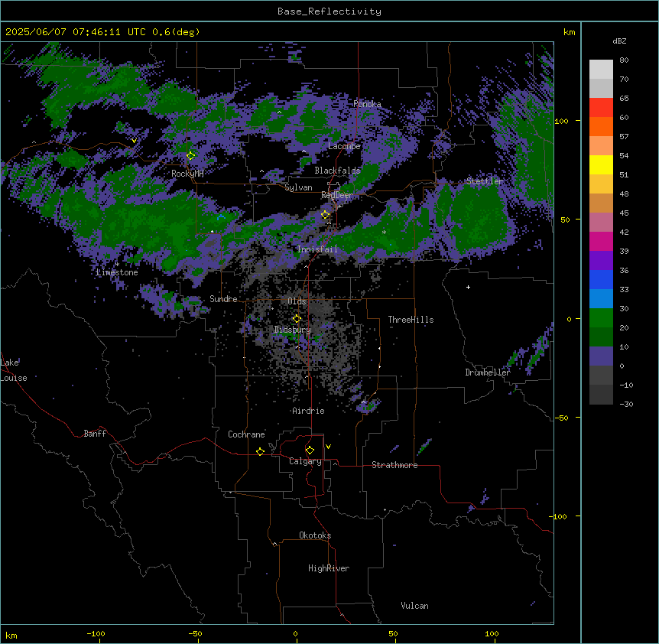This screenshot has height=644, width=659.
Task: Choose the magenta 39–42 dBZ swatch
Action: pyautogui.click(x=601, y=241)
